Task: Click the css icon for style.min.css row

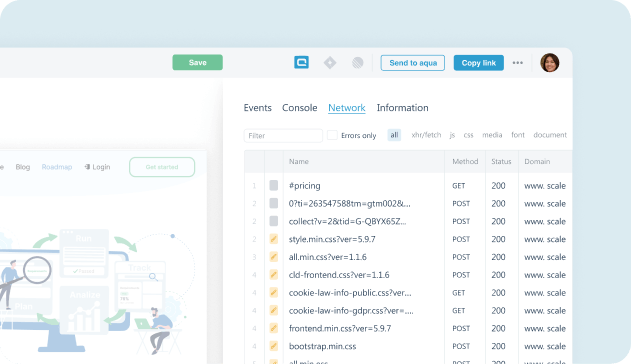Action: (274, 239)
